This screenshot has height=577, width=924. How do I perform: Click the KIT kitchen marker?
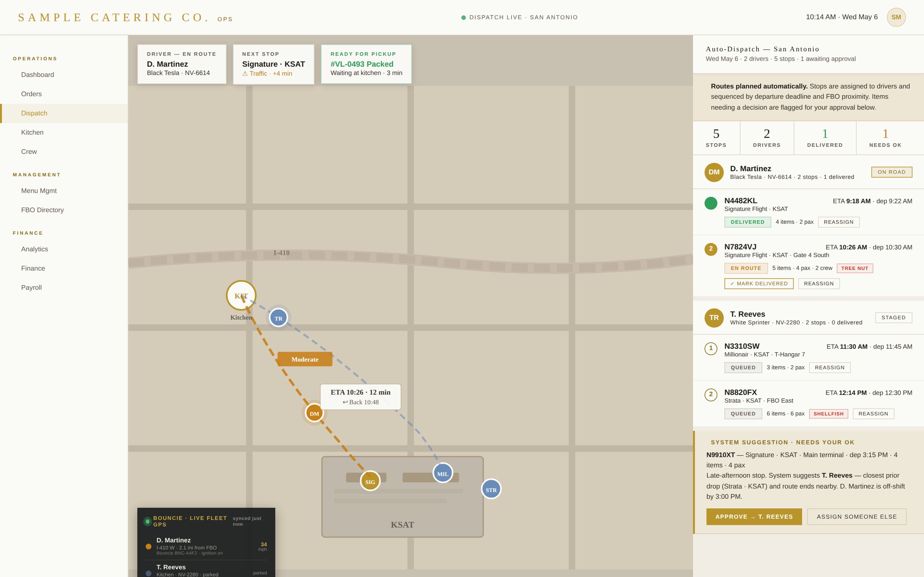[x=241, y=295]
